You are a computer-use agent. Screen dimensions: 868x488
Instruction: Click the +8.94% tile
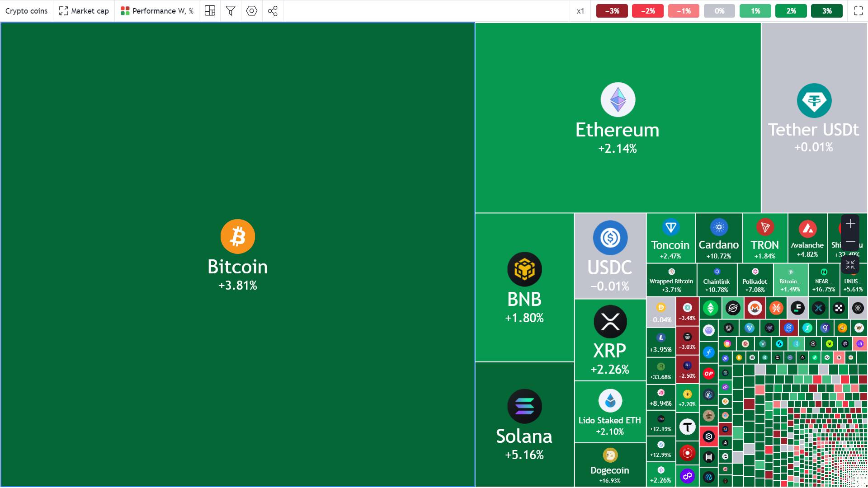click(x=660, y=397)
